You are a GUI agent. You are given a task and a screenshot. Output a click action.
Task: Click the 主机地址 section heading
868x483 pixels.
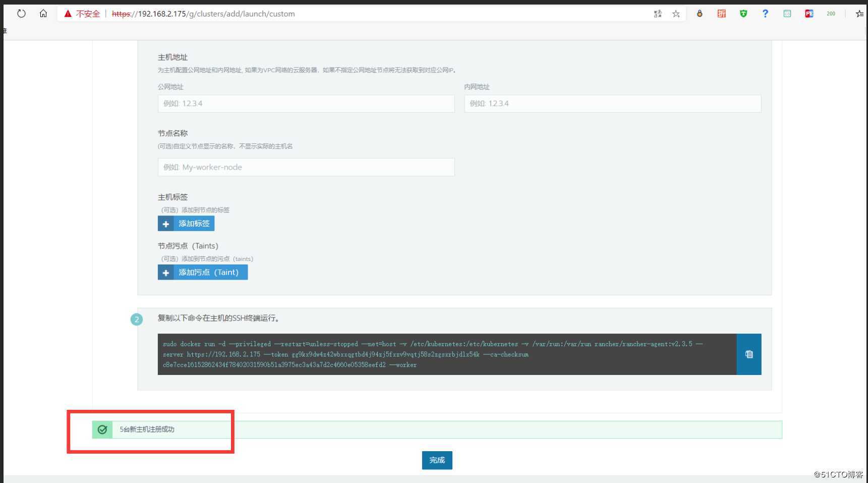(172, 58)
